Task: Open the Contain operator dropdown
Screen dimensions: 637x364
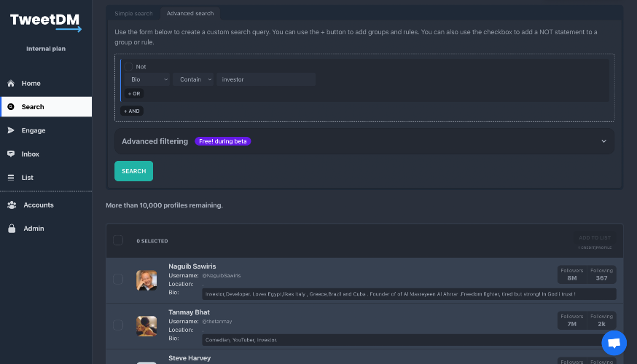Action: coord(193,79)
